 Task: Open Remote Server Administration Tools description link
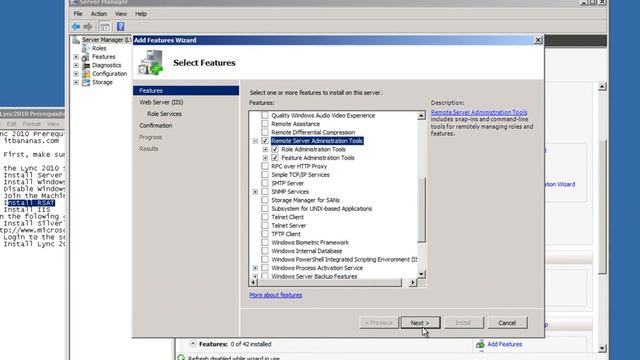(479, 112)
